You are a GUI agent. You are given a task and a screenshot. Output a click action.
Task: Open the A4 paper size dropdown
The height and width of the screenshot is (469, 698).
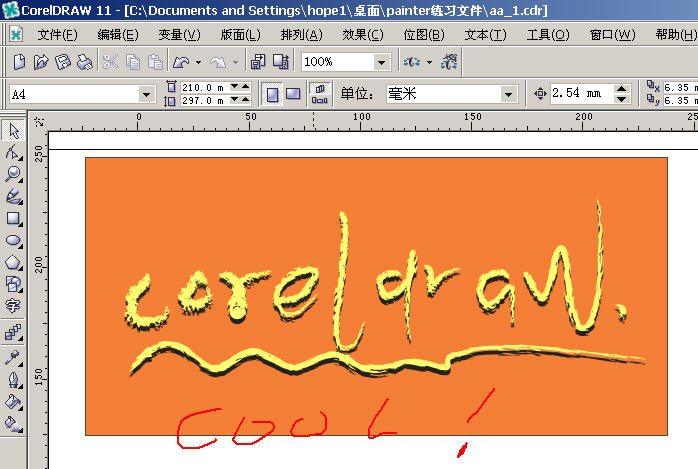click(x=146, y=95)
